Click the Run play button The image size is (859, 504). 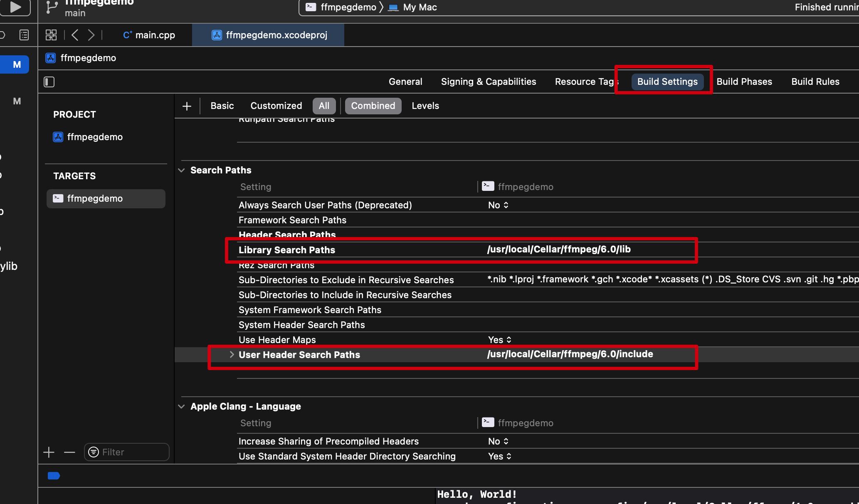click(x=15, y=7)
